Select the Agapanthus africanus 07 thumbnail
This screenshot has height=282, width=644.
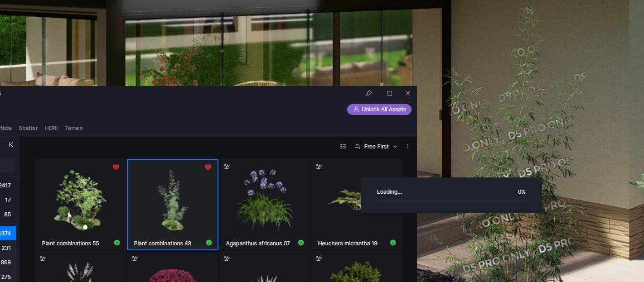pos(265,204)
